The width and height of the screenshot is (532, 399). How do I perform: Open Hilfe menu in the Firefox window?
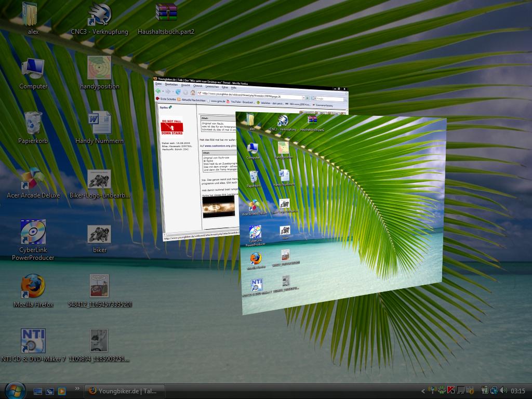click(234, 88)
